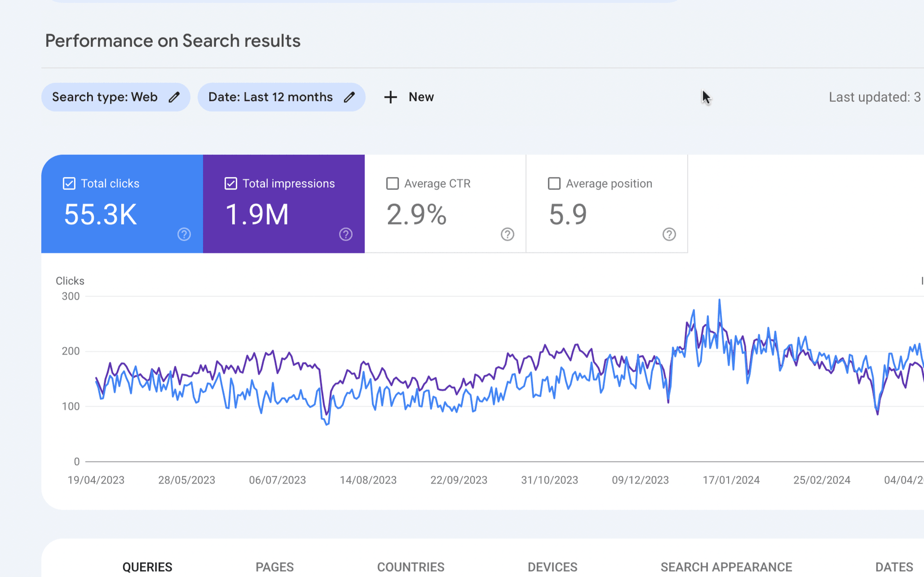Image resolution: width=924 pixels, height=577 pixels.
Task: Switch to the Queries tab
Action: coord(147,567)
